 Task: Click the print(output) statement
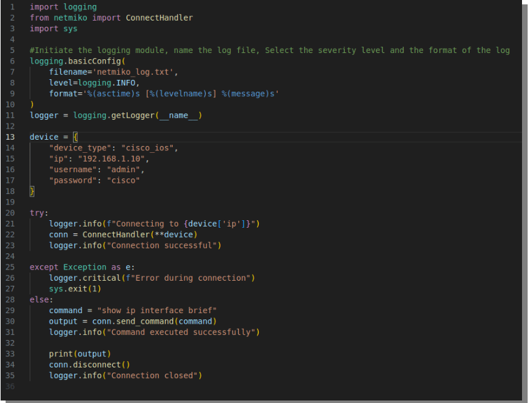[75, 354]
